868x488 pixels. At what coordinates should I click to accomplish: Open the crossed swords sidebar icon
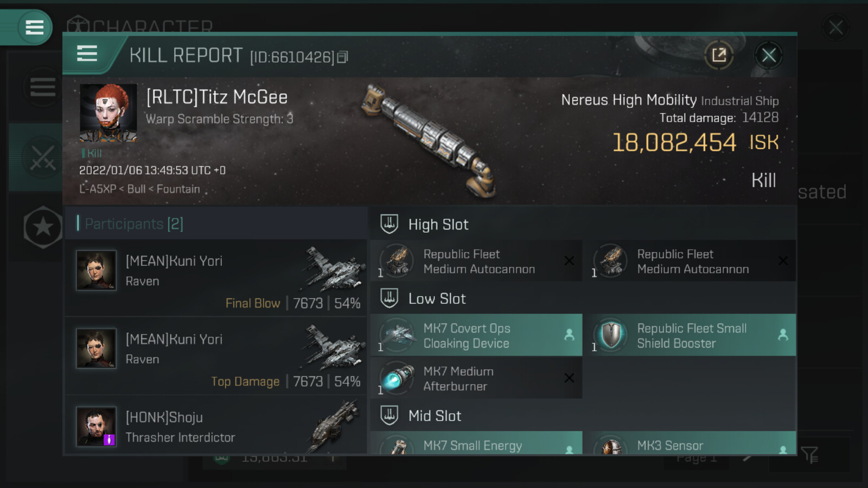point(42,157)
